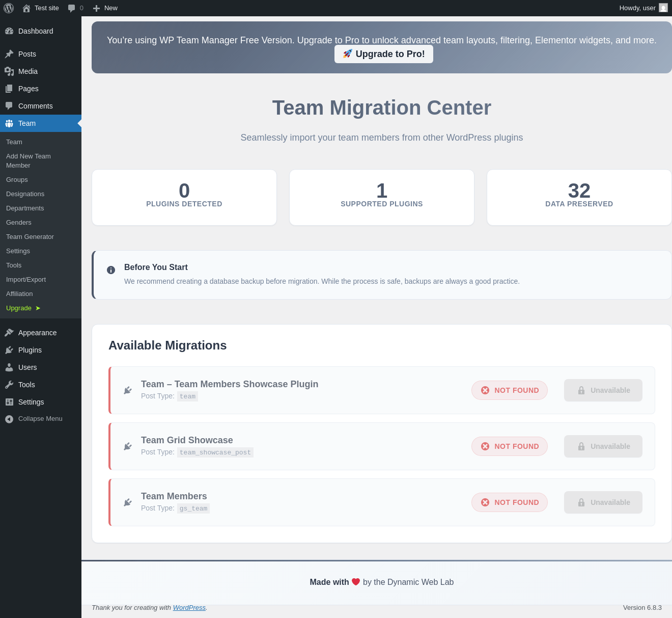Screen dimensions: 672x618
Task: Click the Supported Plugins stat card
Action: click(x=382, y=197)
